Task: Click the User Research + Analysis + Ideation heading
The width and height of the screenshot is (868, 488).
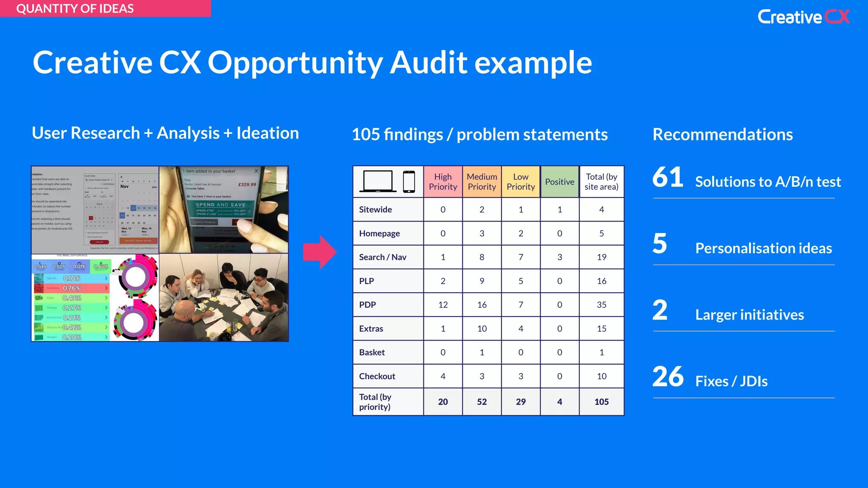Action: [x=165, y=133]
